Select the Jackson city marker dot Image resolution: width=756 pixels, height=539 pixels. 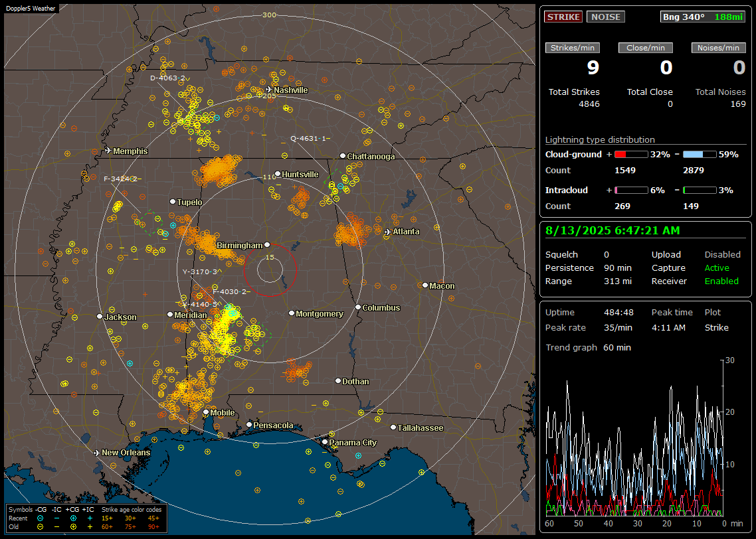click(100, 317)
